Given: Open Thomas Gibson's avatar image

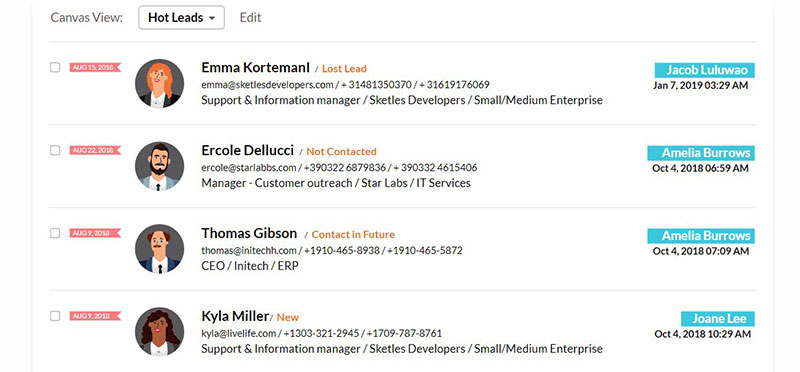Looking at the screenshot, I should pyautogui.click(x=159, y=249).
